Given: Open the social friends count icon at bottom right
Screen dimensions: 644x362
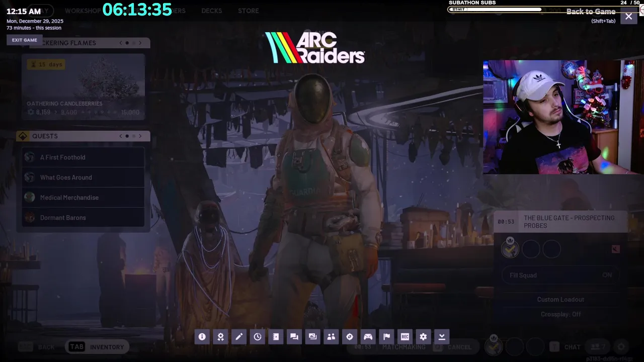Looking at the screenshot, I should pos(598,347).
